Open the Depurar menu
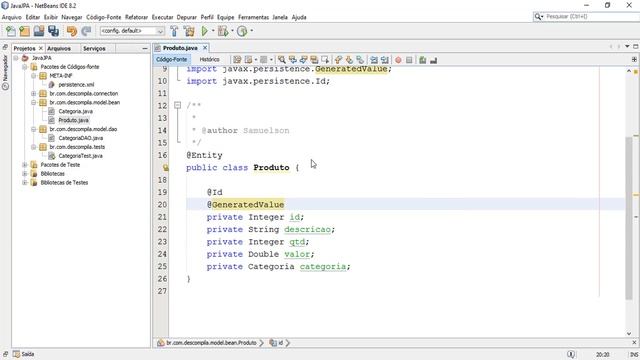 click(x=187, y=17)
